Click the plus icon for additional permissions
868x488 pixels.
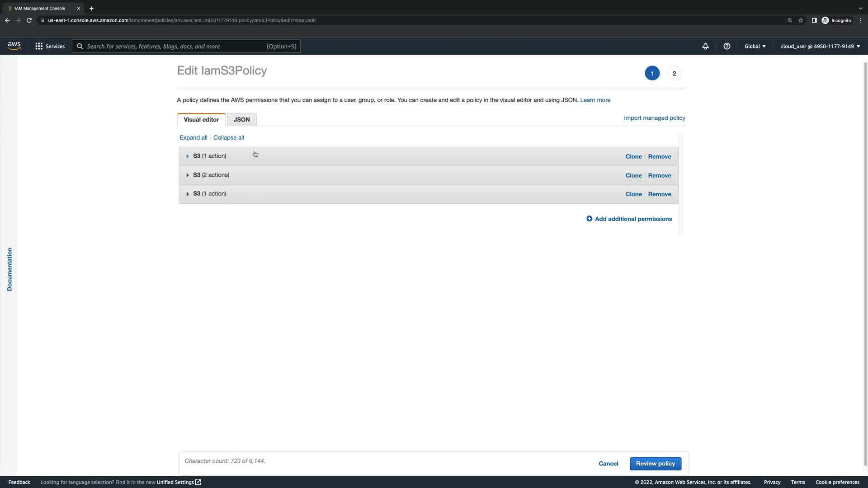pos(589,219)
